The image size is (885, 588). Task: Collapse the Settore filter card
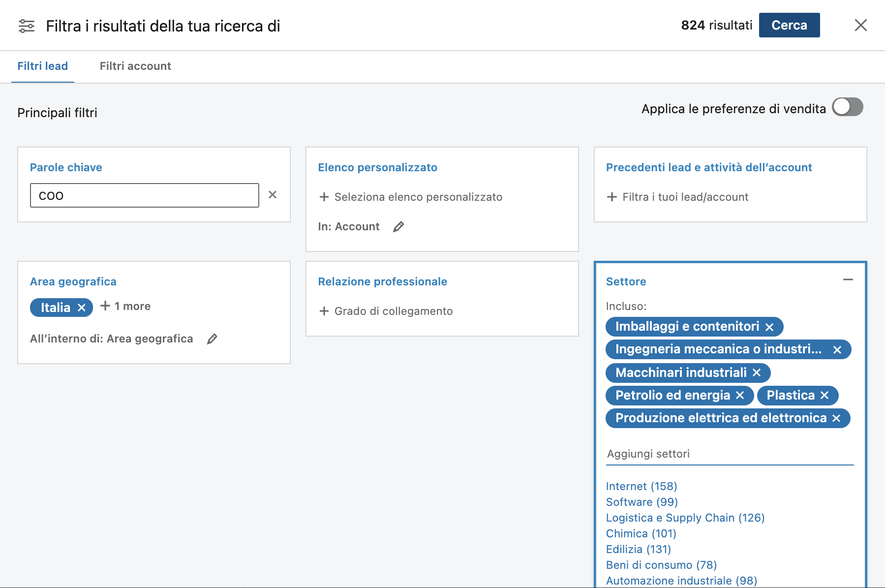(848, 279)
